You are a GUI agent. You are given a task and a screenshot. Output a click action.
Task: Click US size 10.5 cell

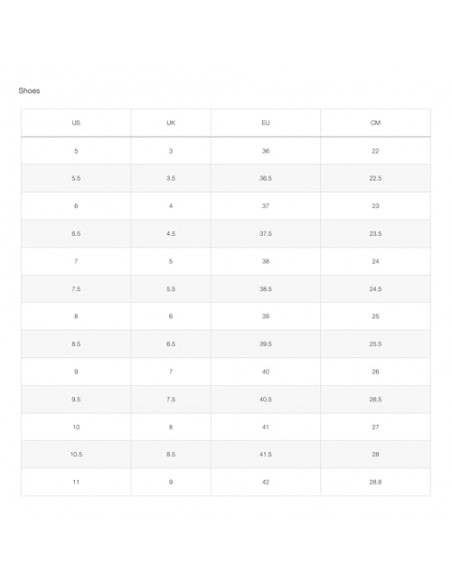tap(76, 454)
